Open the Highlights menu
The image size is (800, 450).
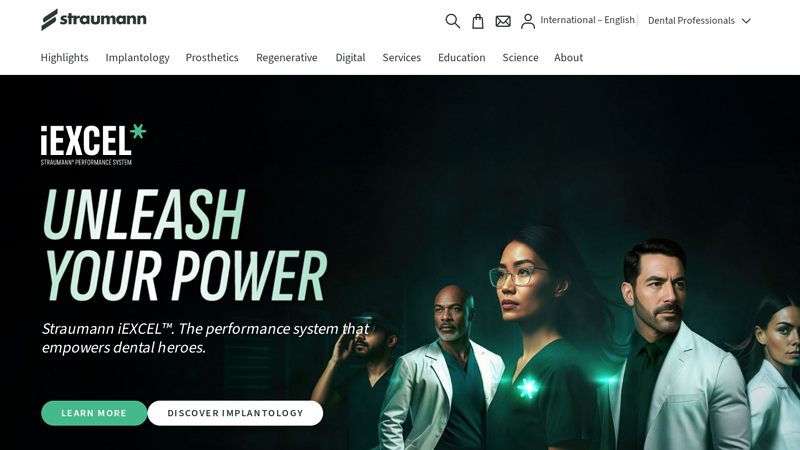tap(64, 58)
